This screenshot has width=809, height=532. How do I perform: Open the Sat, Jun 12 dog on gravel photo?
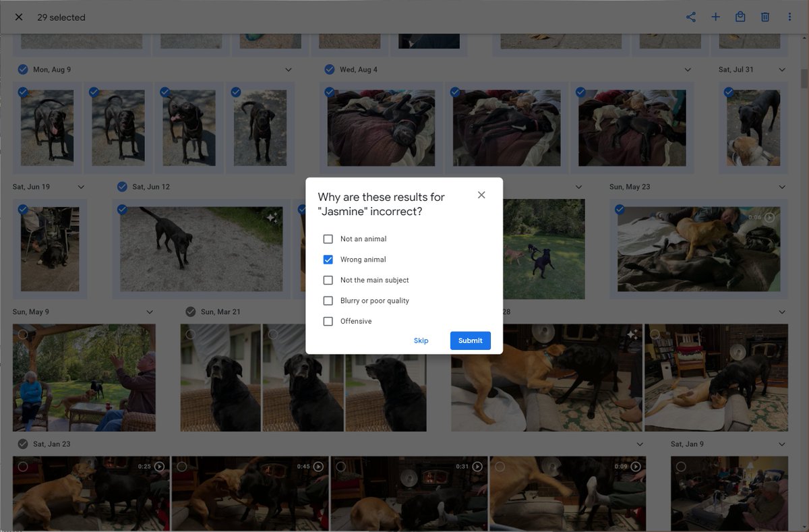(x=202, y=249)
